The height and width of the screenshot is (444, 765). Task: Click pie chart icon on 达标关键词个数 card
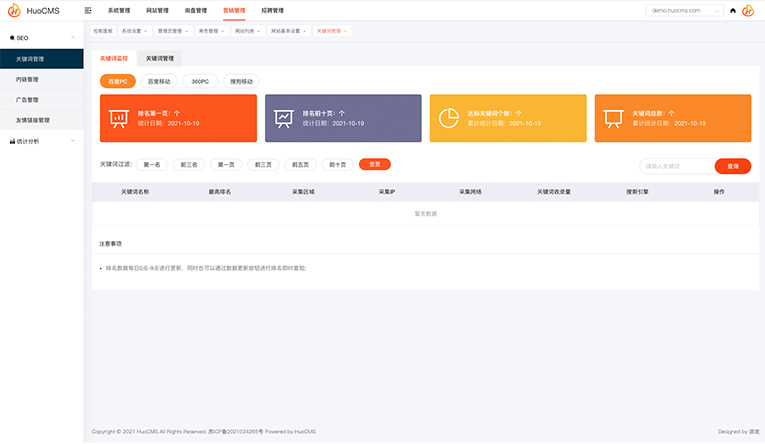(449, 118)
